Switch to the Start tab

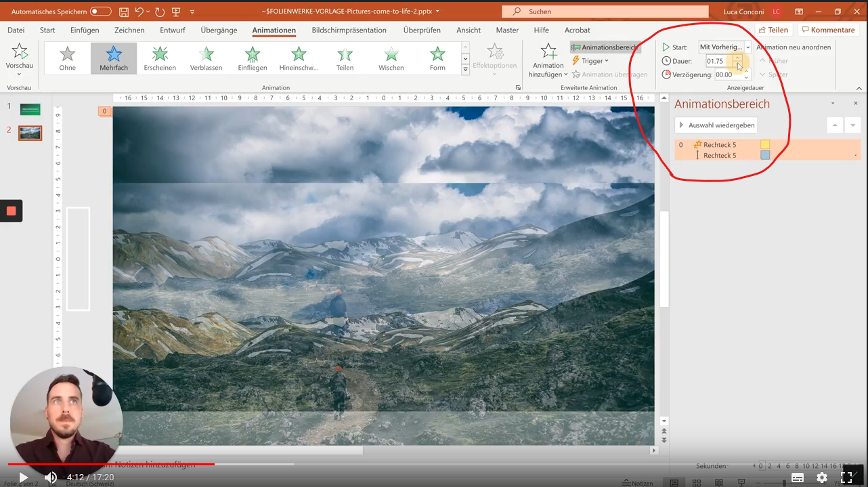tap(47, 30)
